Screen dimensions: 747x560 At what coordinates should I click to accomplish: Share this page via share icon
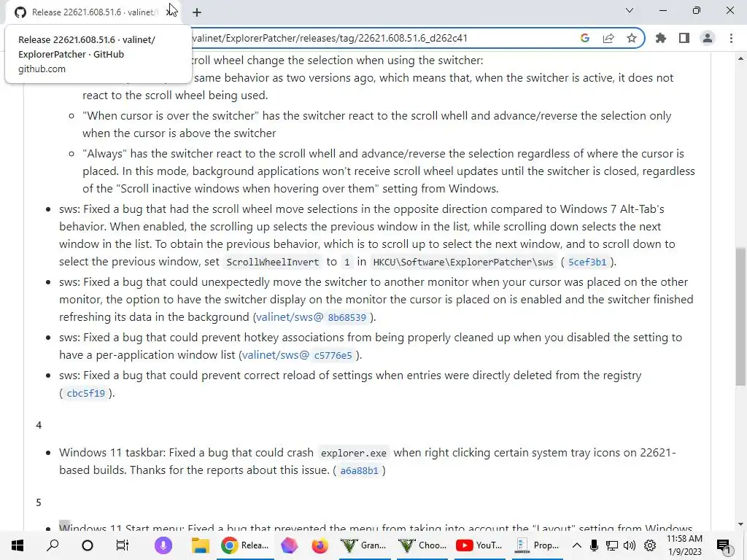coord(608,38)
